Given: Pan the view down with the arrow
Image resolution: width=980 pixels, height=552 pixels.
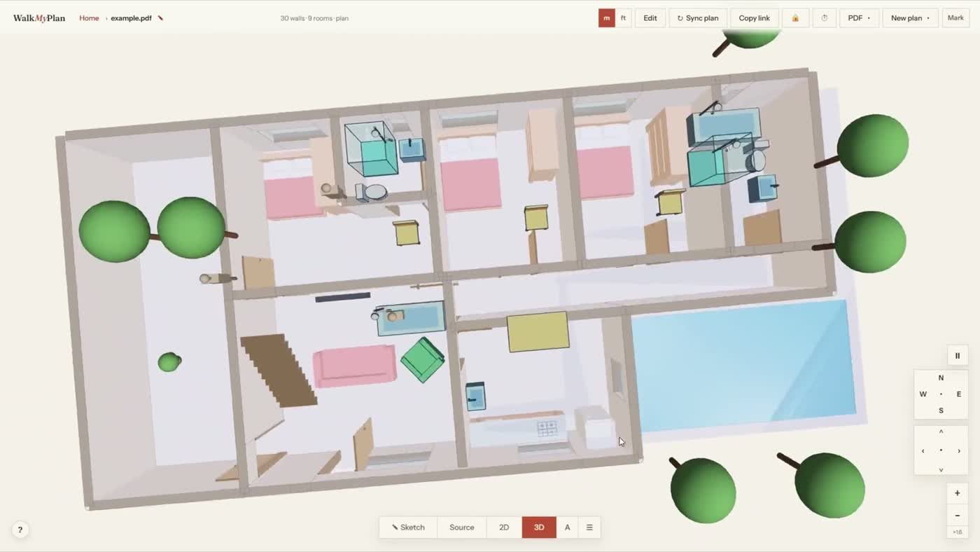Looking at the screenshot, I should (941, 469).
